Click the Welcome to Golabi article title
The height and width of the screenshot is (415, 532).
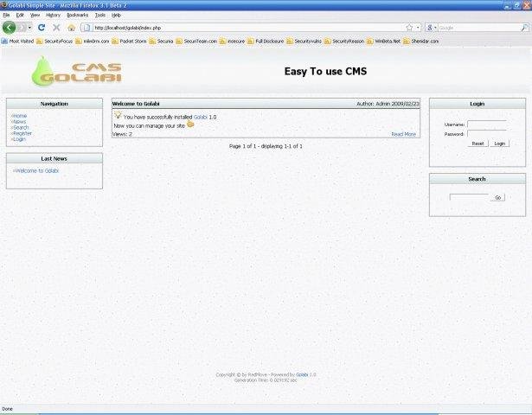[136, 104]
